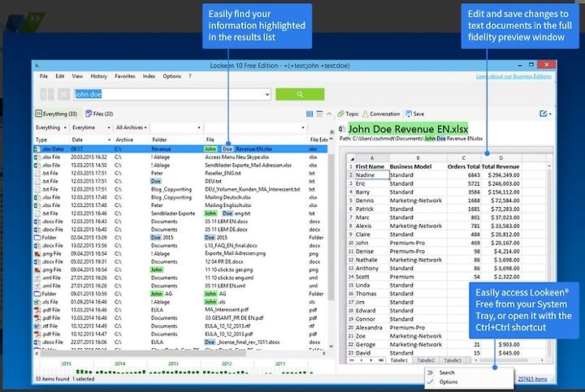This screenshot has width=585, height=392.
Task: Choose Search in the tray popup menu
Action: (x=447, y=373)
